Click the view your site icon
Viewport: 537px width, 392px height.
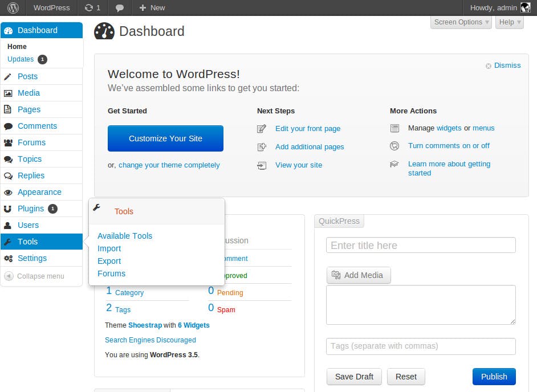pos(262,166)
